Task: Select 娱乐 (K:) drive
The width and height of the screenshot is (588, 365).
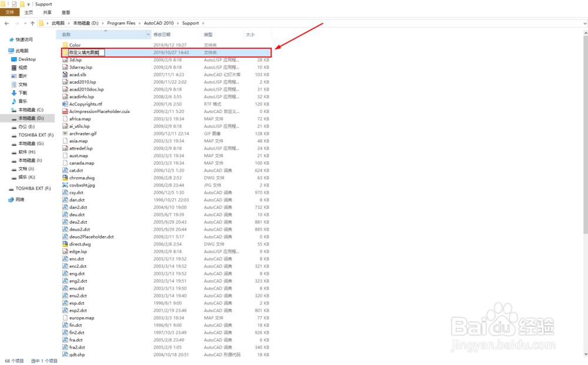Action: tap(26, 177)
